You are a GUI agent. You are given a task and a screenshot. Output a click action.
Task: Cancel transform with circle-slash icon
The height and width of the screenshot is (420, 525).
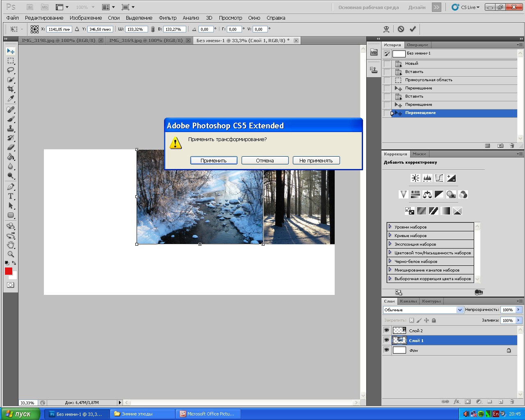click(x=401, y=29)
